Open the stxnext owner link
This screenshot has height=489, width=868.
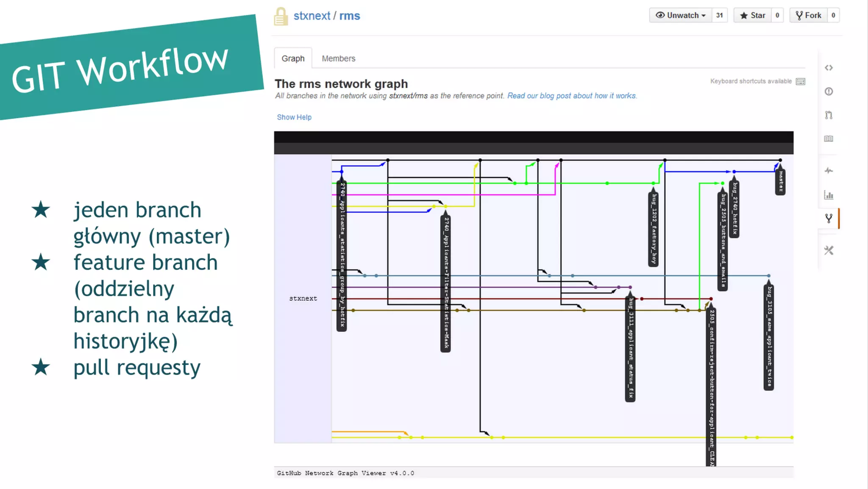click(312, 16)
